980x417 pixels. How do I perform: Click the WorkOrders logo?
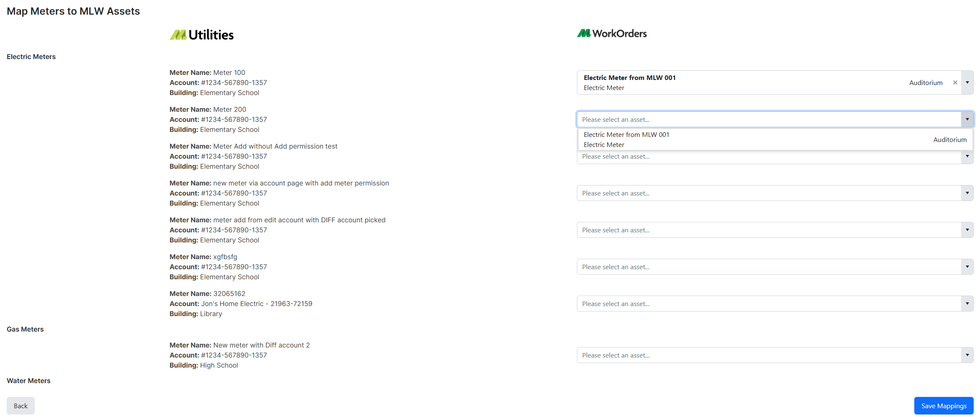[x=612, y=33]
